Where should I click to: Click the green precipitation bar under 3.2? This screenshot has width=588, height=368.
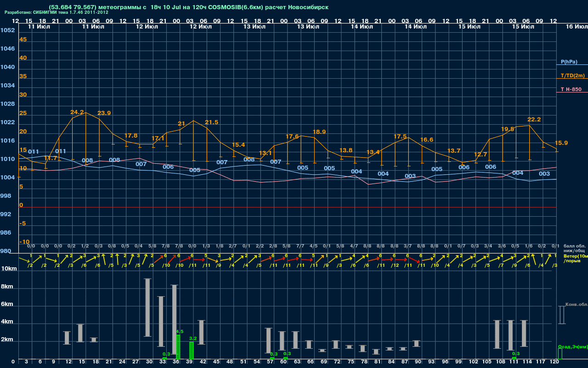tap(192, 351)
